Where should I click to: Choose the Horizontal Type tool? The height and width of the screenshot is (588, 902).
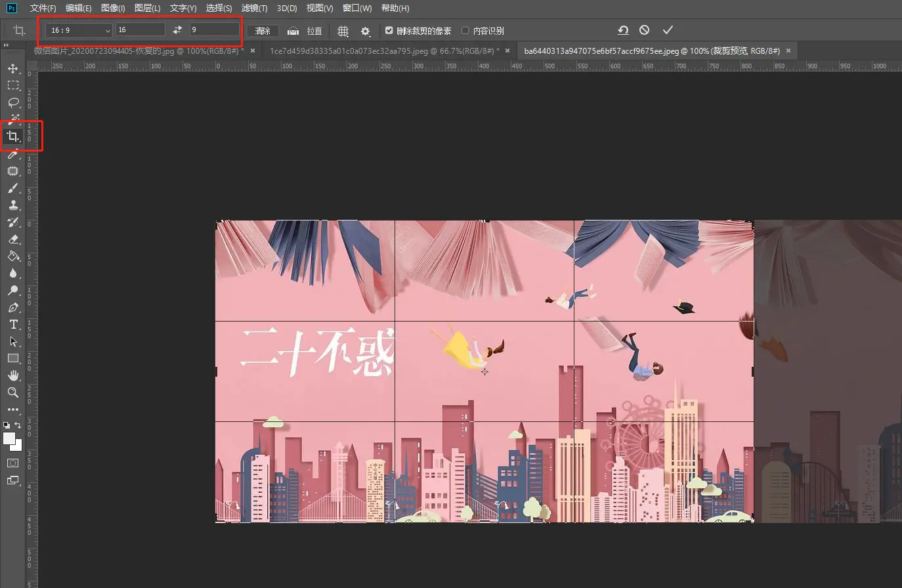click(12, 325)
